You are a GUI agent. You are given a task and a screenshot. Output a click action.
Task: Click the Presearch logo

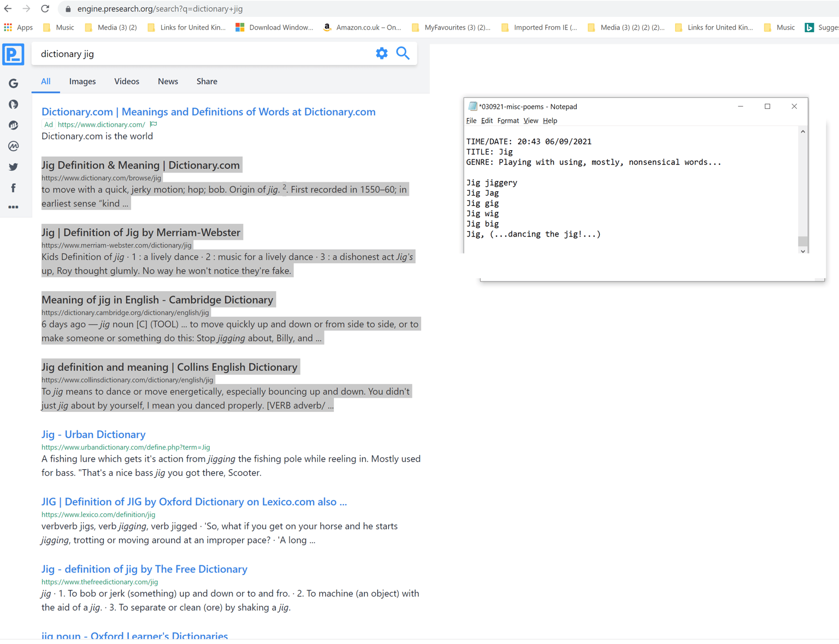pyautogui.click(x=13, y=54)
